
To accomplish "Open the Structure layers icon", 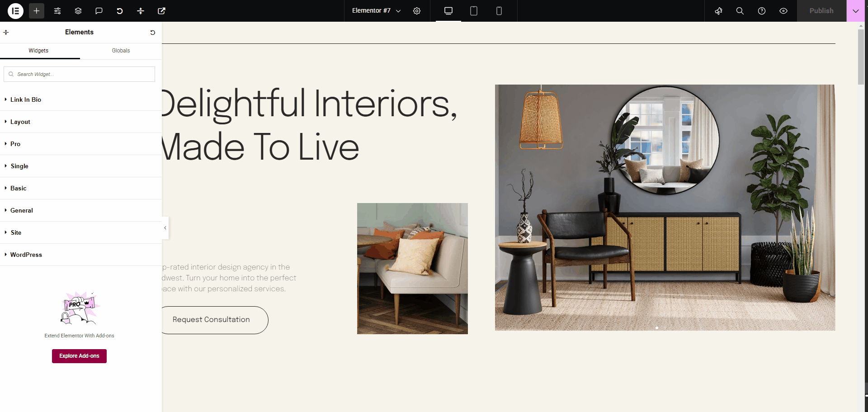I will (78, 11).
